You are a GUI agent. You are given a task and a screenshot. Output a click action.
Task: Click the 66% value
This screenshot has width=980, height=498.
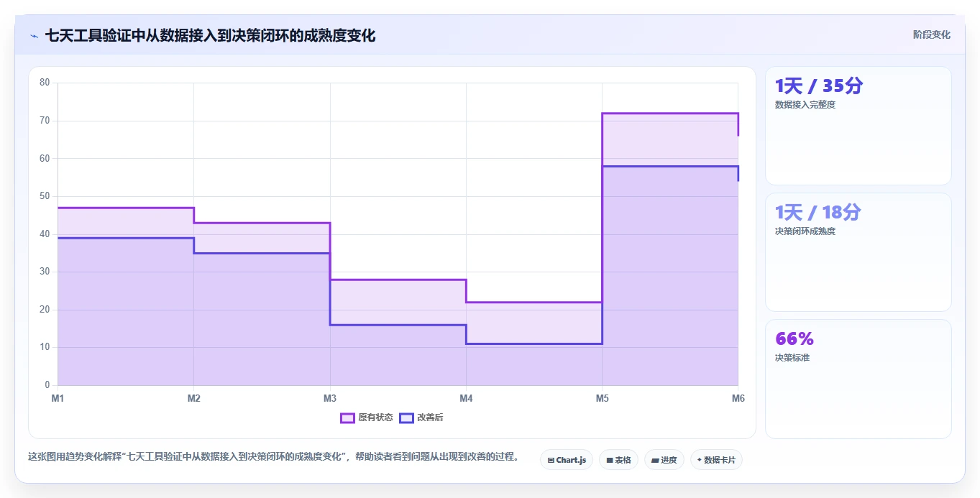[x=794, y=338]
